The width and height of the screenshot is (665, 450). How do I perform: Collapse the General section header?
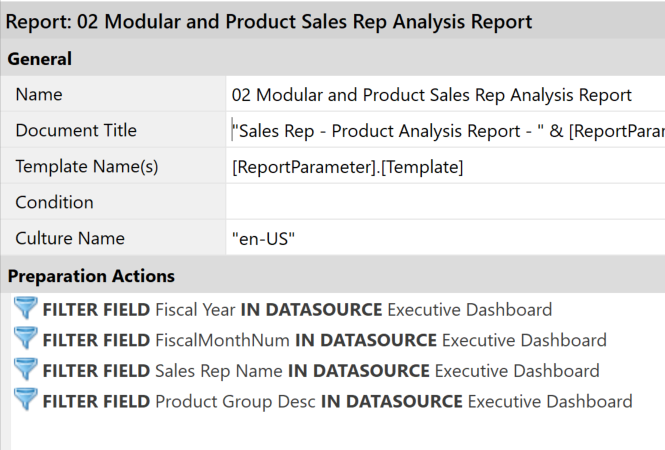(40, 59)
